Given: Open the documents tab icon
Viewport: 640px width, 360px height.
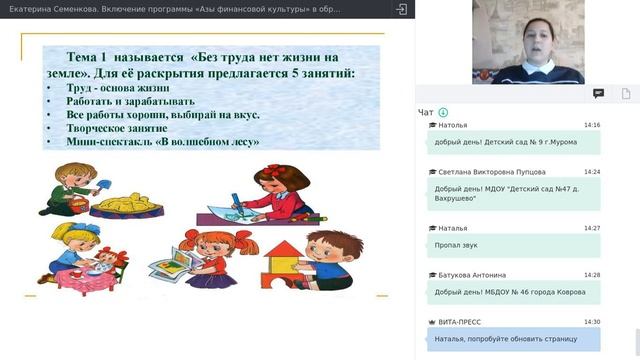Looking at the screenshot, I should 626,94.
